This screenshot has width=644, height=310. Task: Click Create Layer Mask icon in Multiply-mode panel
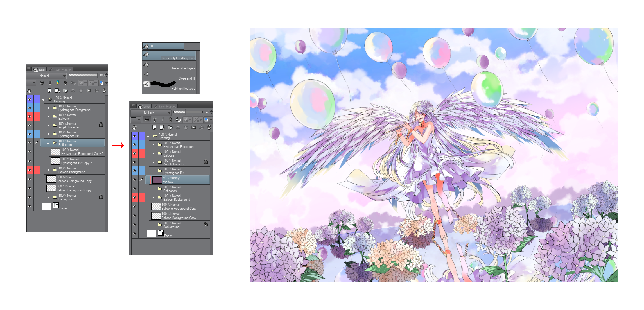pyautogui.click(x=194, y=128)
